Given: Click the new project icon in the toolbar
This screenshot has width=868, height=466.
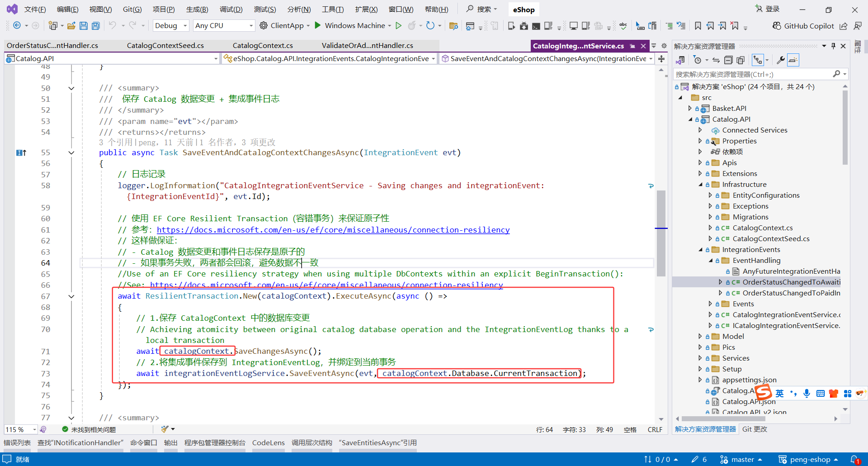Looking at the screenshot, I should [53, 26].
